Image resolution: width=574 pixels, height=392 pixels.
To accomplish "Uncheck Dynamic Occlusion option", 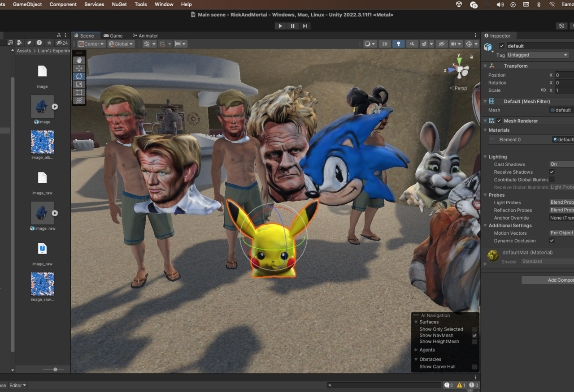I will tap(552, 241).
